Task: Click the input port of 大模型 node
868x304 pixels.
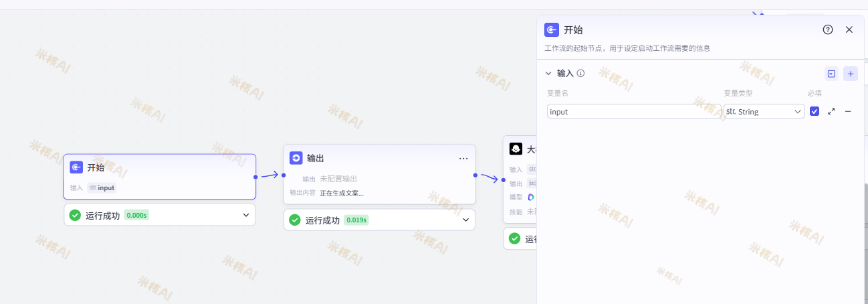Action: tap(504, 180)
